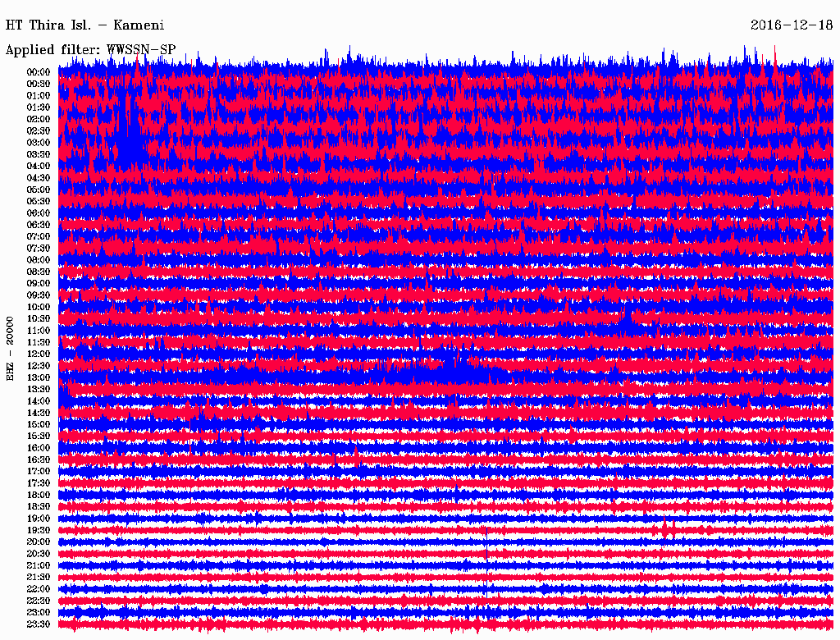Click the '10:30' time label

(39, 318)
